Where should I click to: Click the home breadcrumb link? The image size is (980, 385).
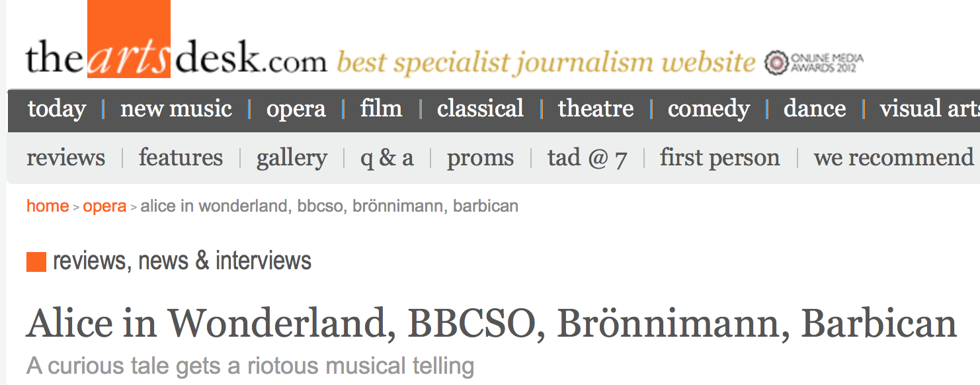[48, 206]
